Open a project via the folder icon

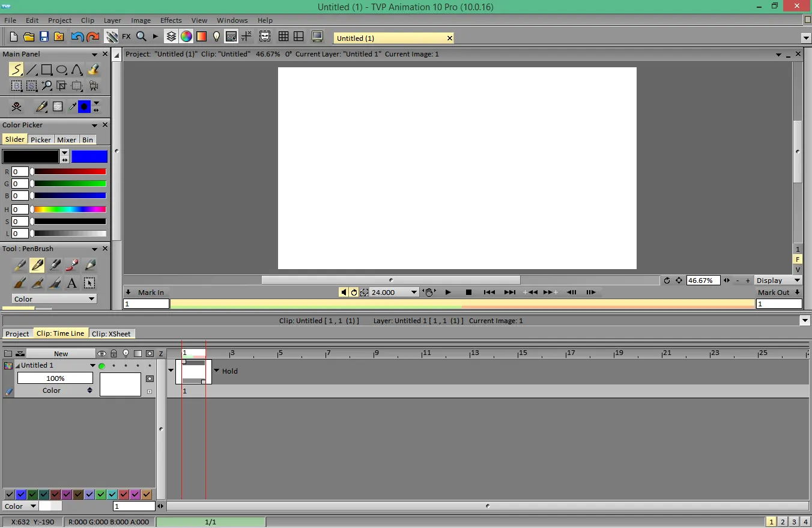click(29, 37)
